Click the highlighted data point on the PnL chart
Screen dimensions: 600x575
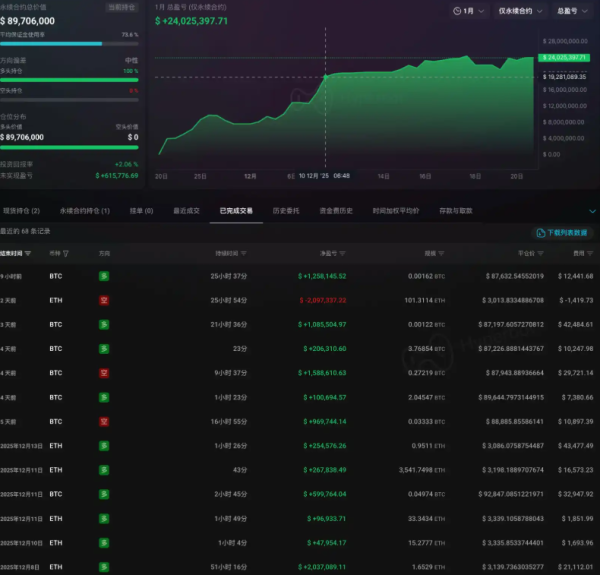tap(325, 77)
